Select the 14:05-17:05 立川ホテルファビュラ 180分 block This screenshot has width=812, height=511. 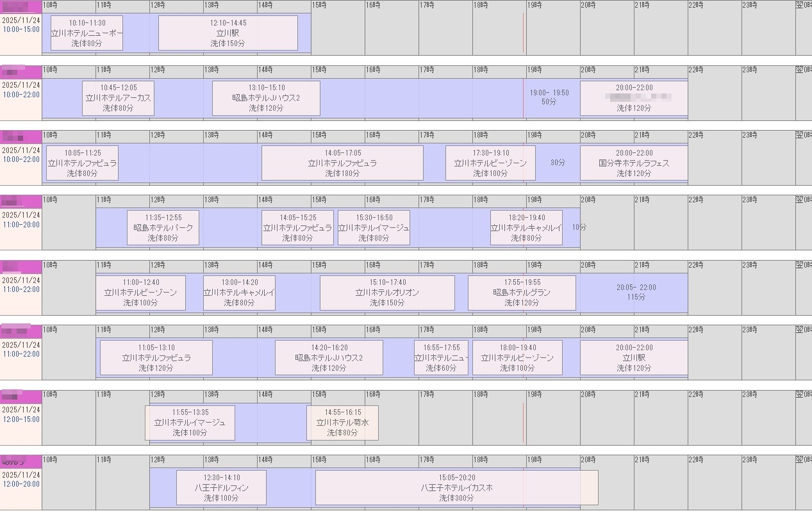point(342,163)
